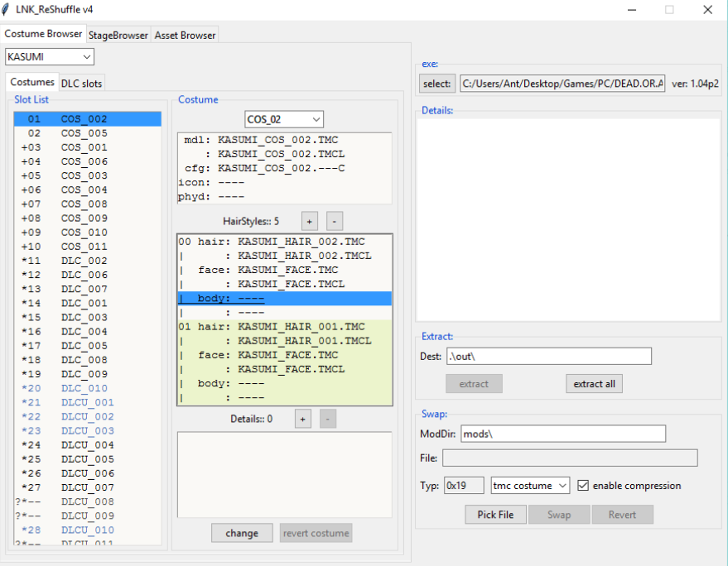This screenshot has height=566, width=728.
Task: Click the plus button beside HairStyles
Action: (x=309, y=221)
